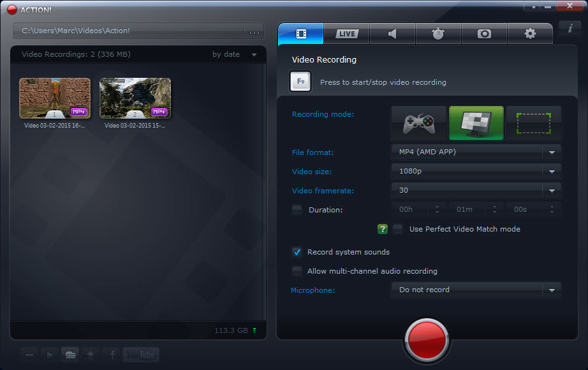Click the Action! red logo icon
Screen dimensions: 588x370
click(12, 10)
